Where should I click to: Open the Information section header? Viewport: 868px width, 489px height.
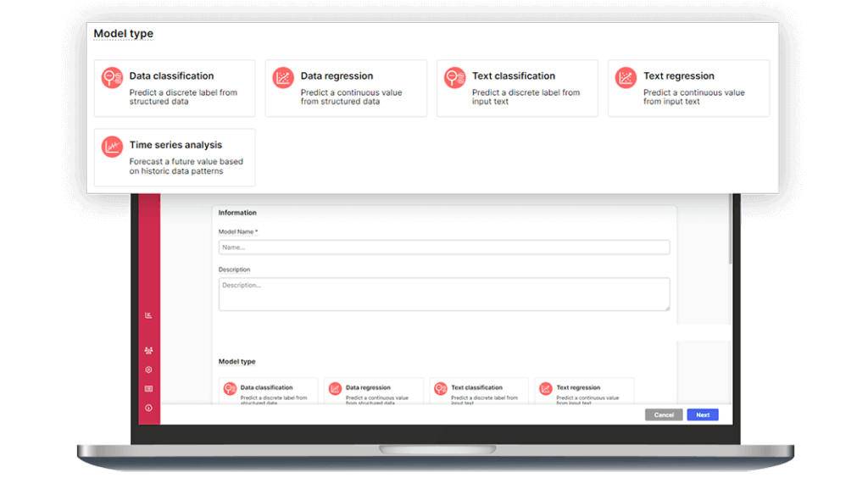237,212
